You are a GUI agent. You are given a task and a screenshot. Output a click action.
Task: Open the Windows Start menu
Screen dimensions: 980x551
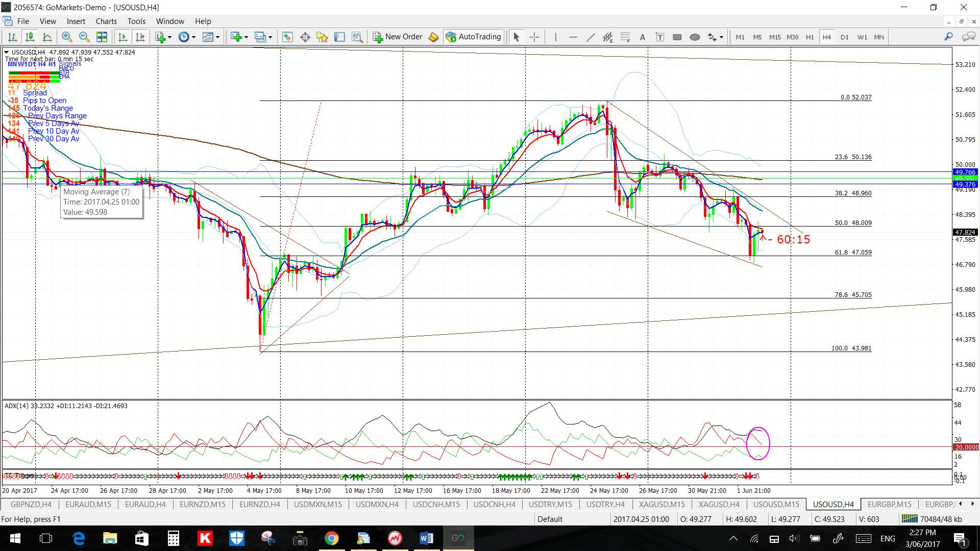[x=15, y=538]
